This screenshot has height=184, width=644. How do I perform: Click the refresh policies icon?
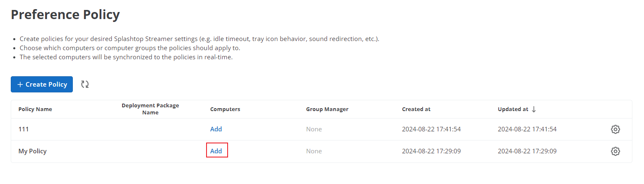tap(85, 84)
